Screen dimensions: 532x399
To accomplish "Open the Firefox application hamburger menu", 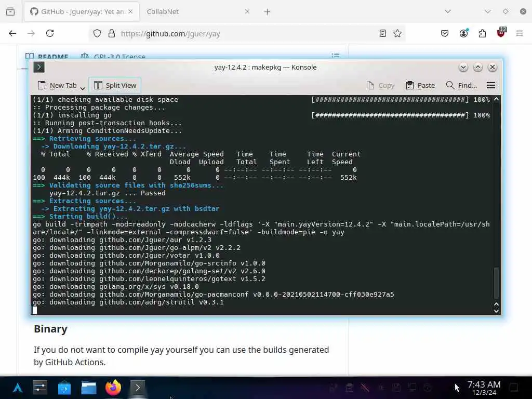I will tap(520, 33).
